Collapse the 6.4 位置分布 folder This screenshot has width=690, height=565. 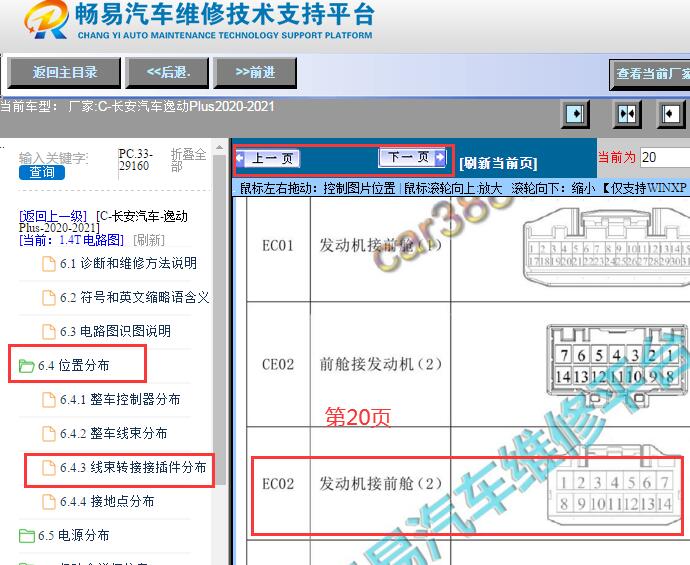73,365
